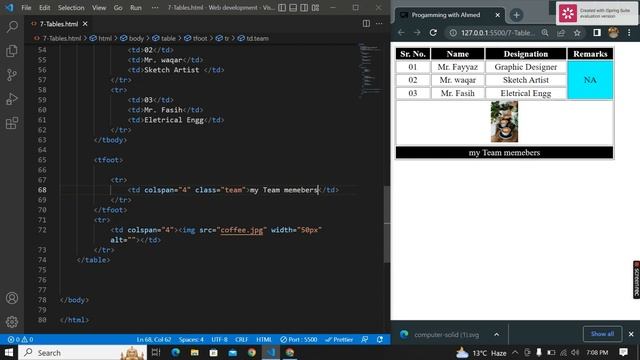Screen dimensions: 640x360
Task: Click Ln 68, Col 62 status item
Action: (x=154, y=340)
